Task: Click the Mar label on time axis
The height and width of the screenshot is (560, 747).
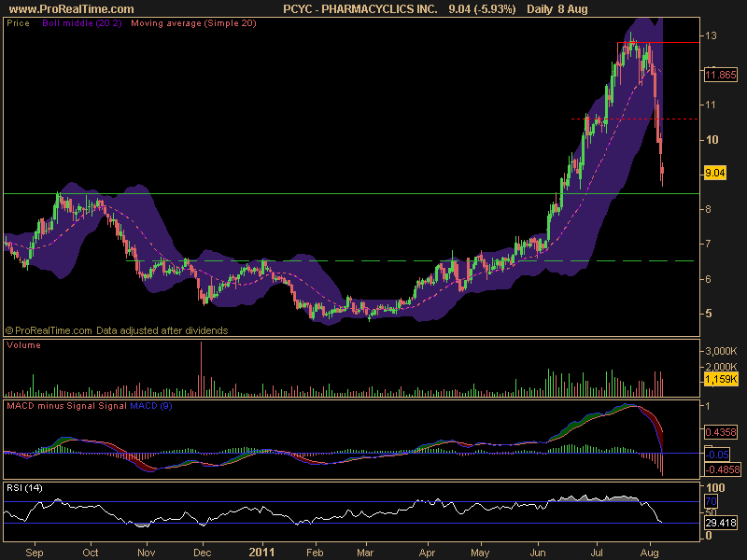Action: (x=365, y=553)
